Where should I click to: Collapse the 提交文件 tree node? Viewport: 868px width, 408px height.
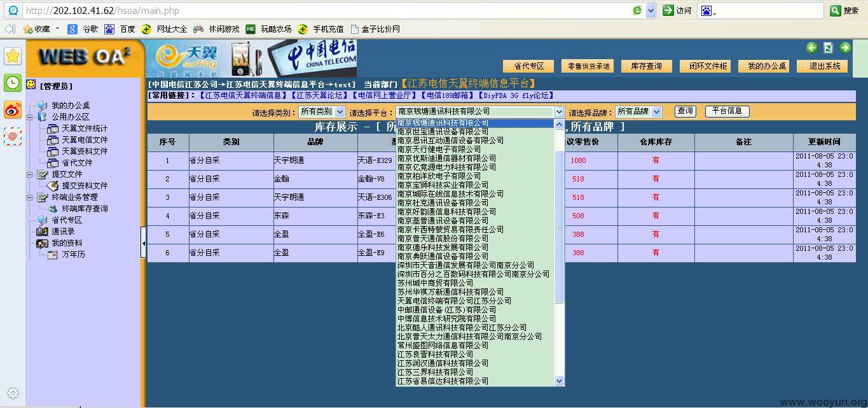coord(30,174)
